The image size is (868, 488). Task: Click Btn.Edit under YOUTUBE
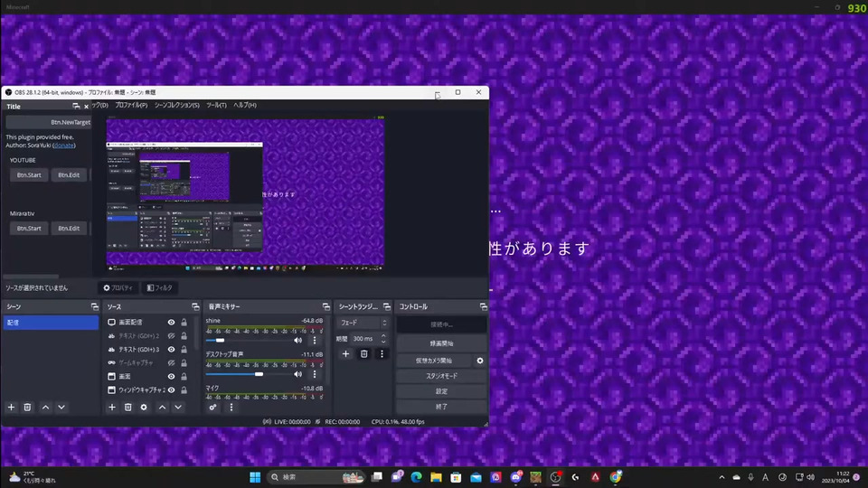tap(69, 174)
